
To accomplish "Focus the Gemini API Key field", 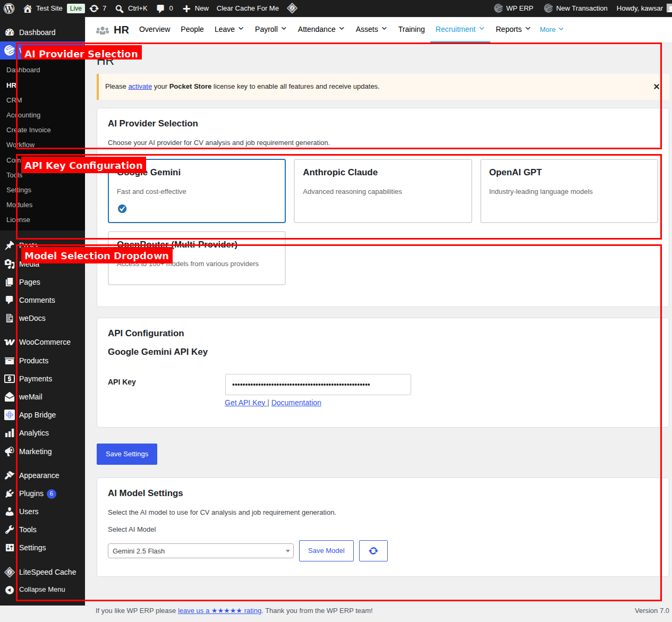I will (318, 385).
